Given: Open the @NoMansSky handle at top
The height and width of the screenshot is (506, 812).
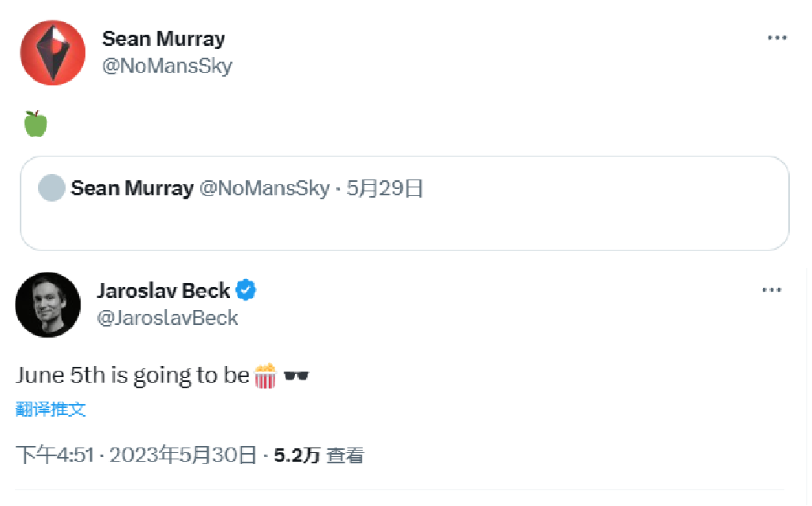Looking at the screenshot, I should coord(168,66).
